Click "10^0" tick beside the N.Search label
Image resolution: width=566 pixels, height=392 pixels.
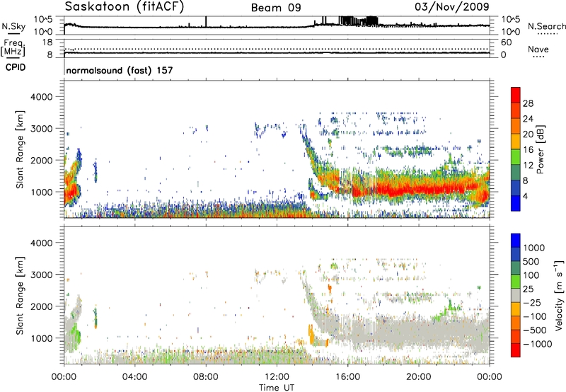click(511, 32)
